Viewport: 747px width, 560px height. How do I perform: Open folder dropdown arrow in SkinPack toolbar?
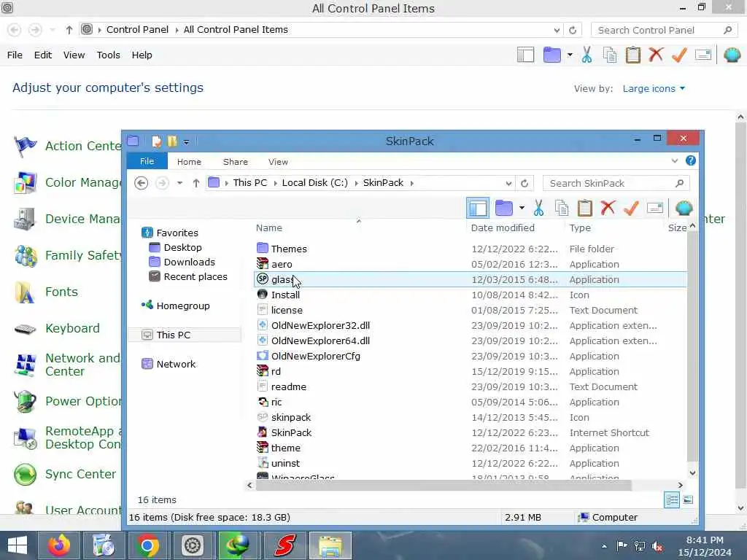click(522, 208)
